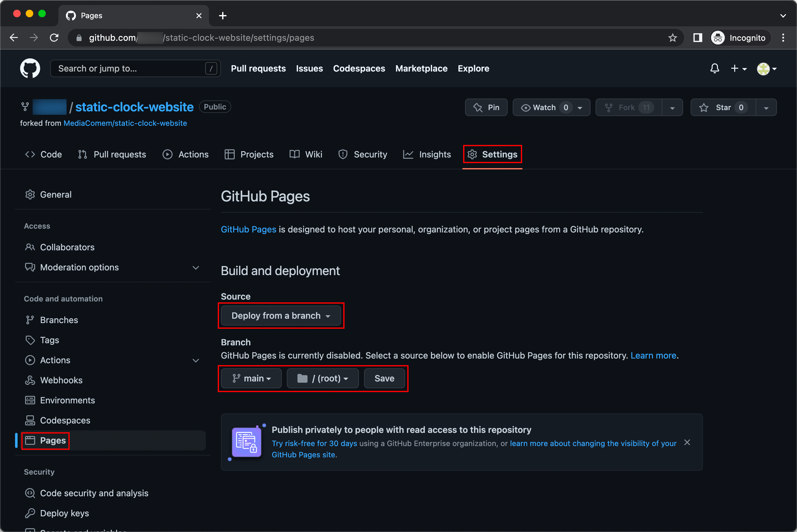Open the (root) folder dropdown
797x532 pixels.
[322, 378]
